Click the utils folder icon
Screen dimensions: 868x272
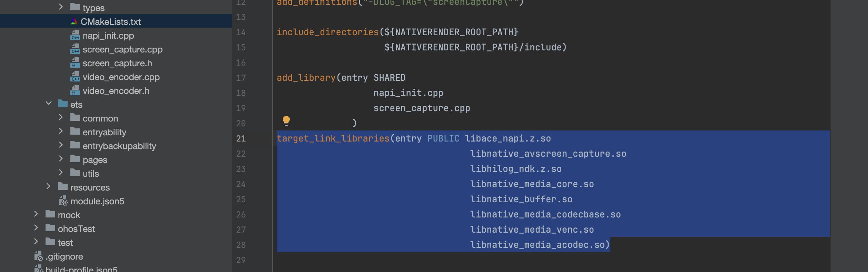[x=75, y=173]
